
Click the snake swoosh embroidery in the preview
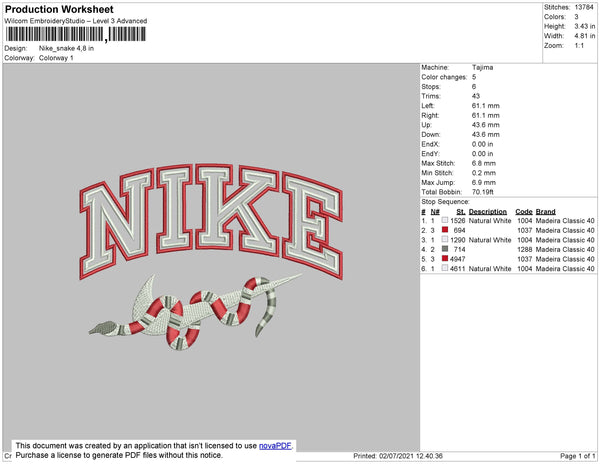click(195, 312)
